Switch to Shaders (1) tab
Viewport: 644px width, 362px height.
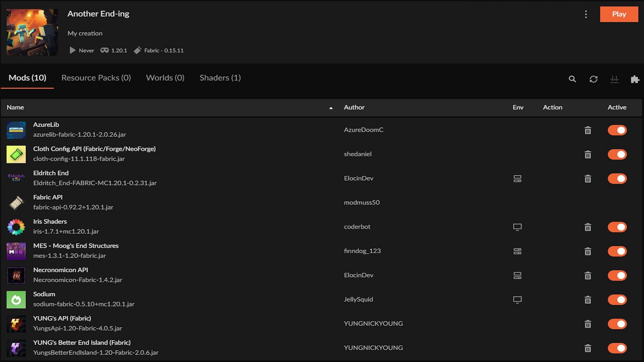[220, 78]
